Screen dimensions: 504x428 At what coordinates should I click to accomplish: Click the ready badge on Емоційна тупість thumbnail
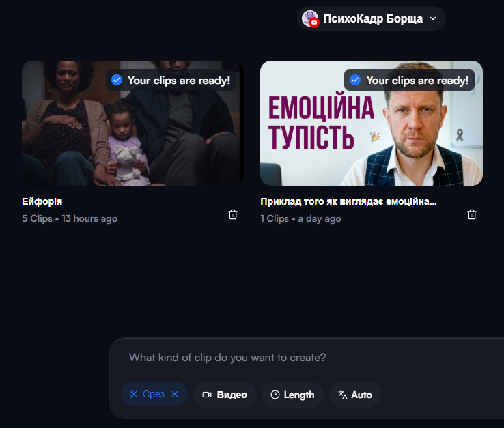(409, 80)
